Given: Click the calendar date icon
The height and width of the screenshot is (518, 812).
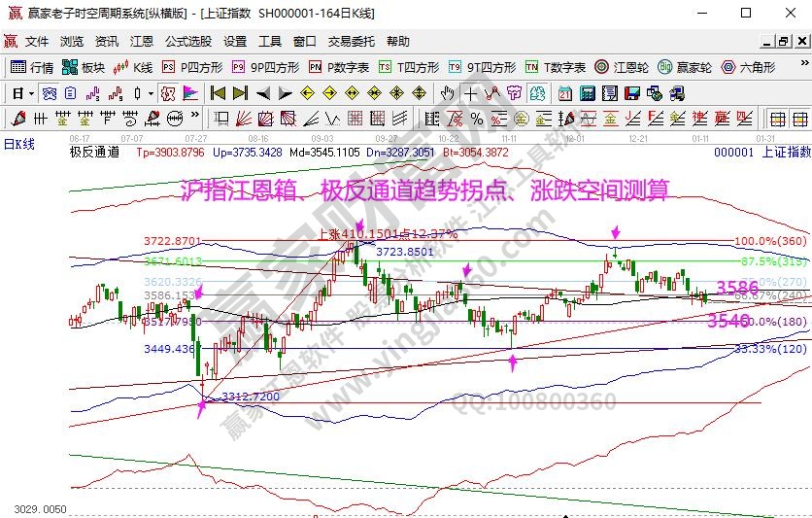Looking at the screenshot, I should pyautogui.click(x=564, y=93).
